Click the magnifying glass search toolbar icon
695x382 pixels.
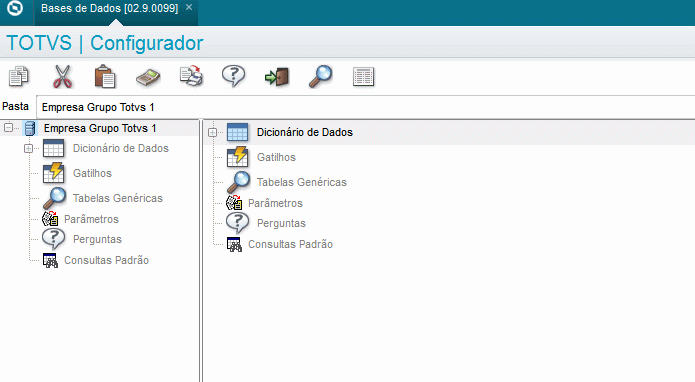click(320, 76)
